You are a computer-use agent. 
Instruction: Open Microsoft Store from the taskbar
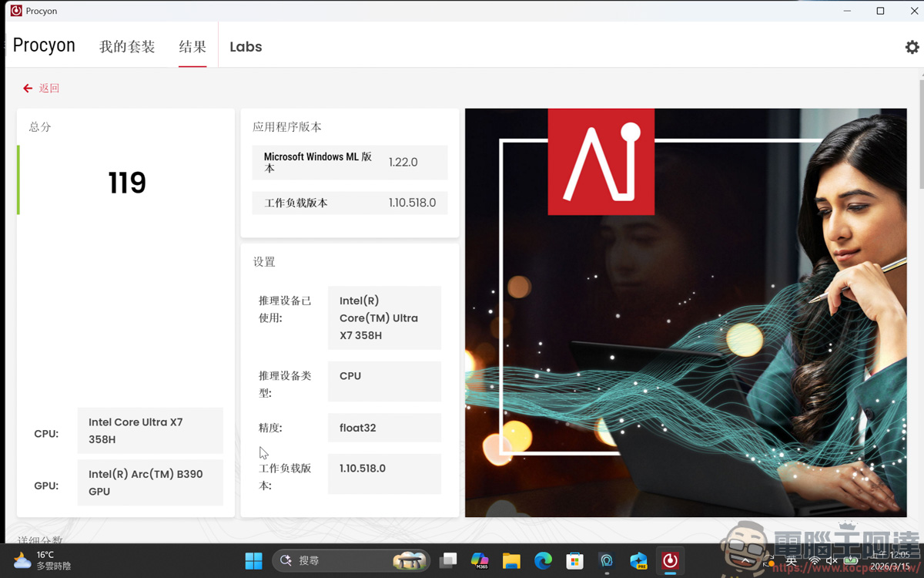pos(574,561)
